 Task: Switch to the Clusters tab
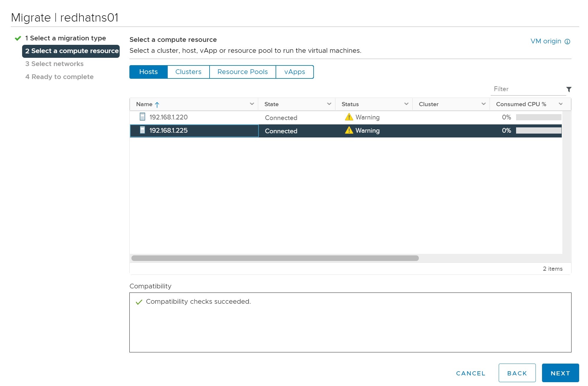[188, 72]
